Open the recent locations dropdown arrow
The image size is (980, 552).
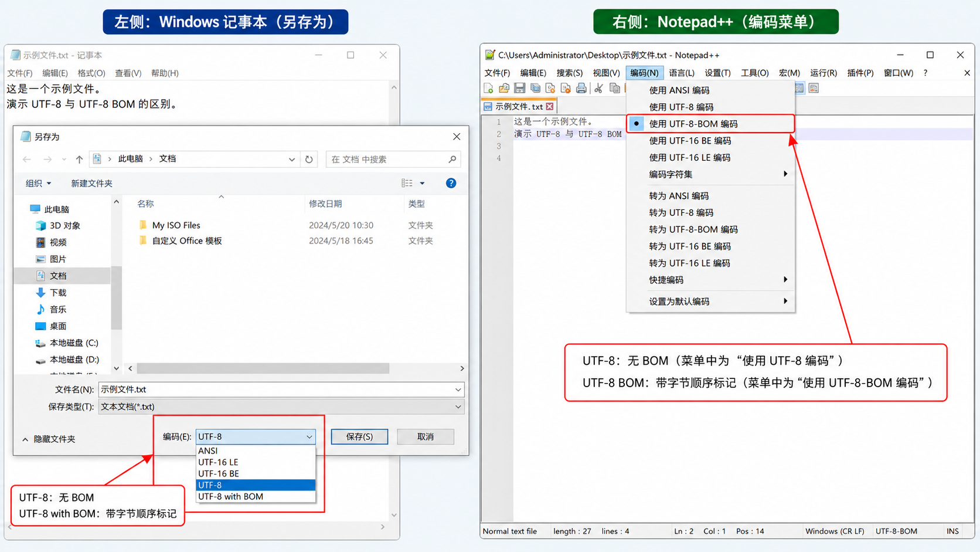coord(64,159)
